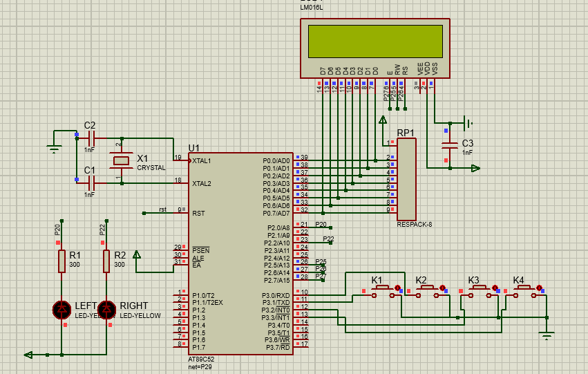Click the RESPACK-8 label

pos(415,224)
